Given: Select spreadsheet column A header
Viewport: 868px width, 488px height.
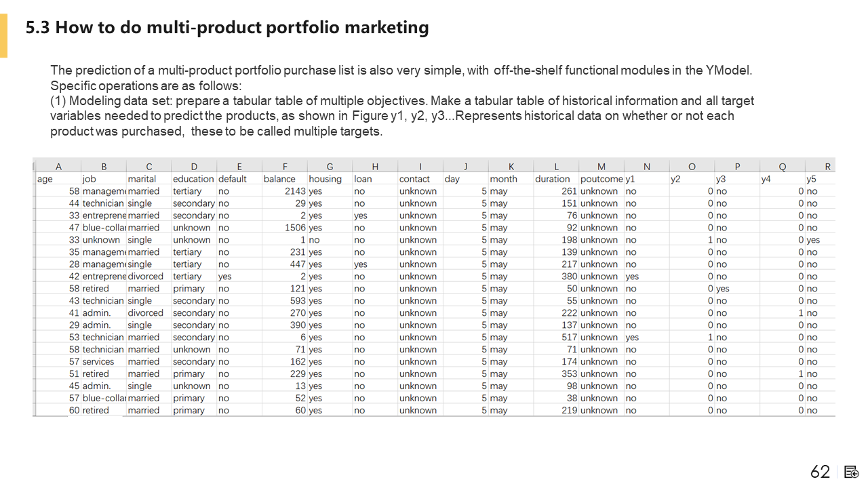Looking at the screenshot, I should click(58, 167).
